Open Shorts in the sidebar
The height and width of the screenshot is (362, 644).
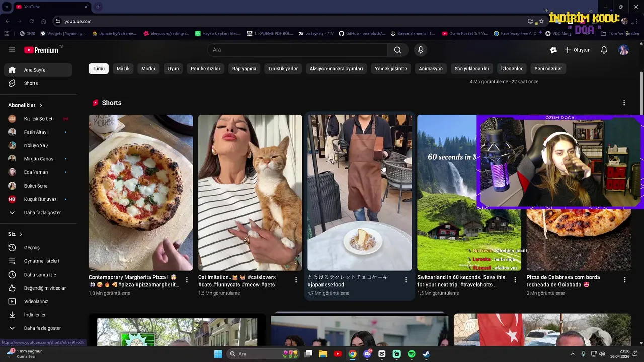(38, 83)
